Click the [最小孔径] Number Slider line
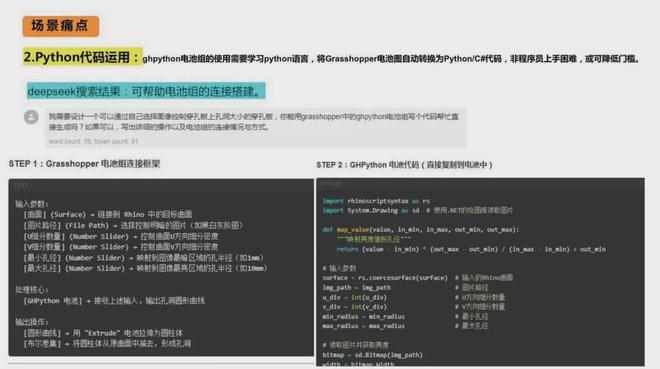Viewport: 660px width, 369px height. [x=144, y=258]
